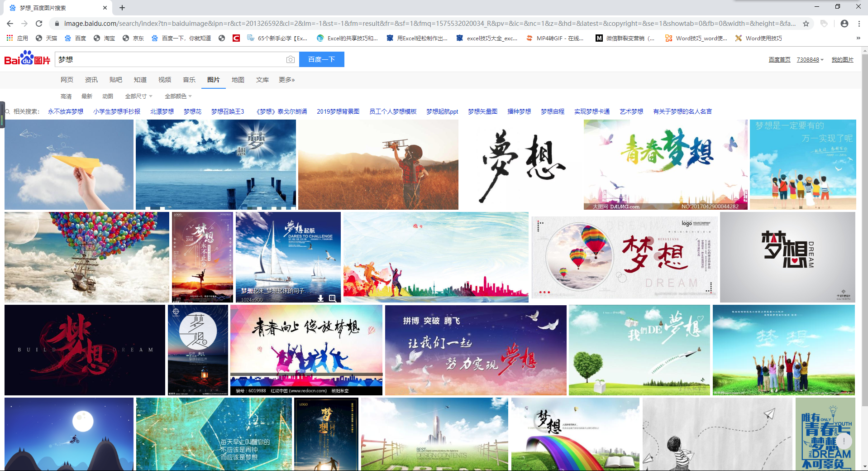Switch to 文库 search tab
This screenshot has height=471, width=868.
tap(262, 80)
